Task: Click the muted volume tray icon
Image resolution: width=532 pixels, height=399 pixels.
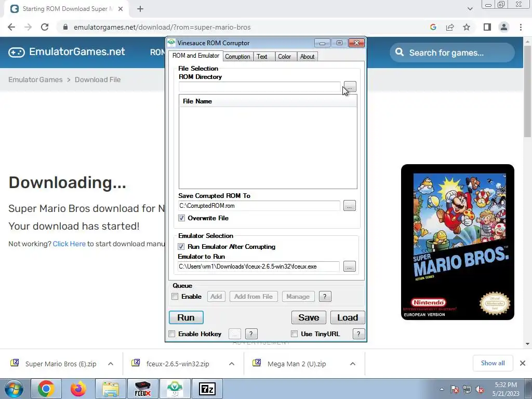Action: click(x=480, y=390)
